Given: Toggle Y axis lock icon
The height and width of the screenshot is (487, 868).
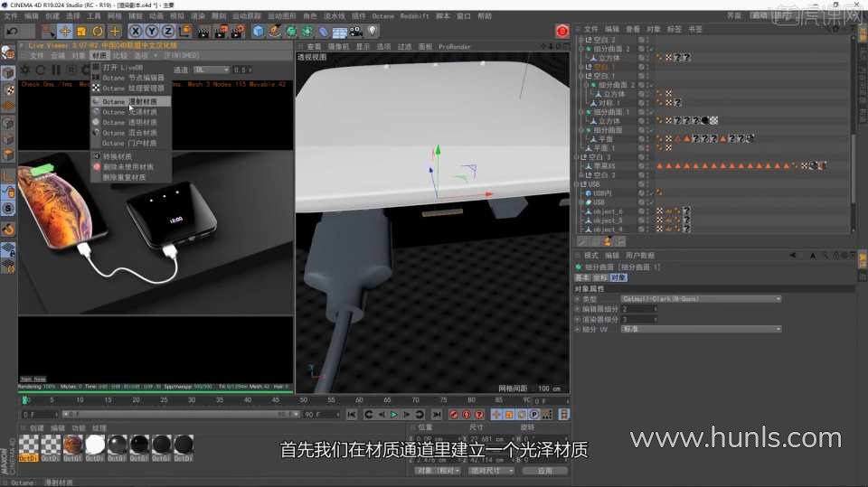Looking at the screenshot, I should 152,32.
